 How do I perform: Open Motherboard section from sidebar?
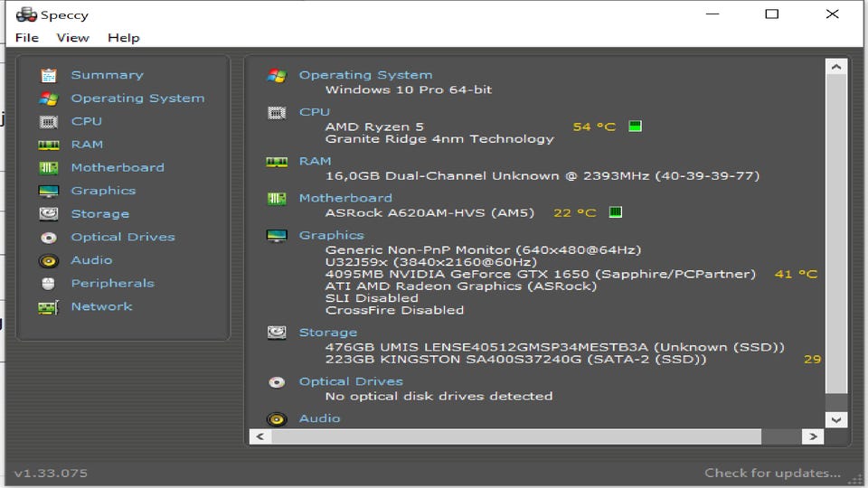click(118, 167)
